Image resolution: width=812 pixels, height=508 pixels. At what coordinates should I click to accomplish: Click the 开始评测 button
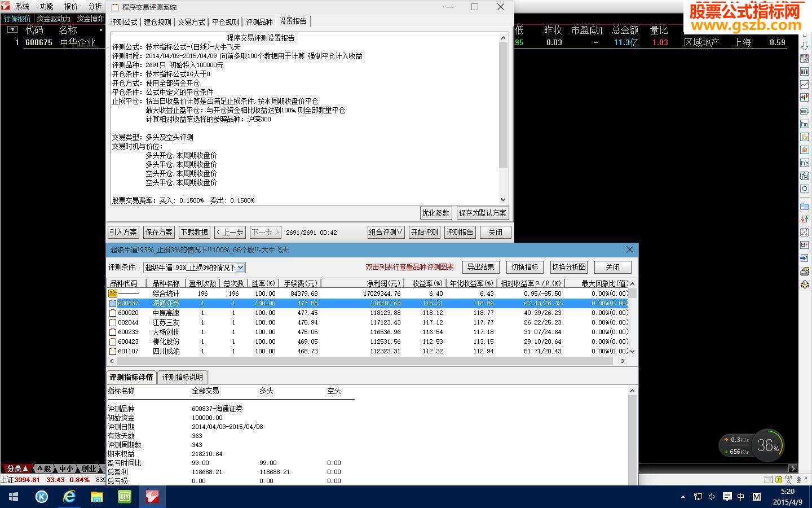(x=424, y=232)
